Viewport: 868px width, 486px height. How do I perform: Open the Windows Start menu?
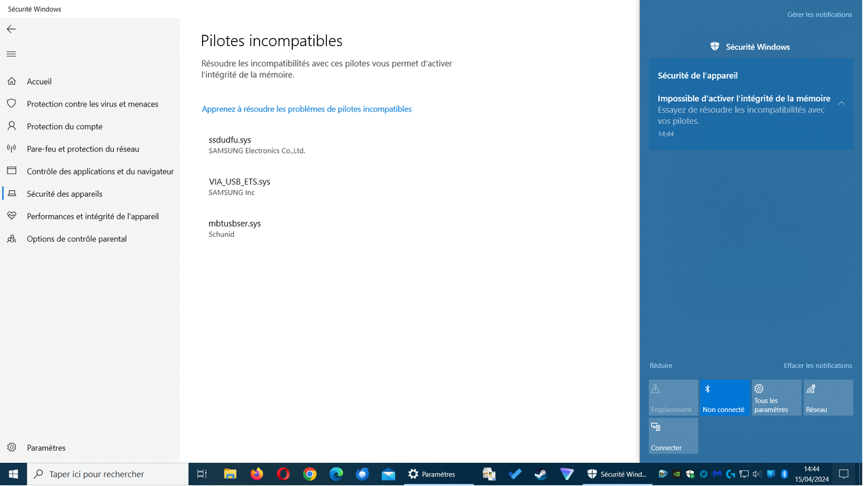[14, 474]
